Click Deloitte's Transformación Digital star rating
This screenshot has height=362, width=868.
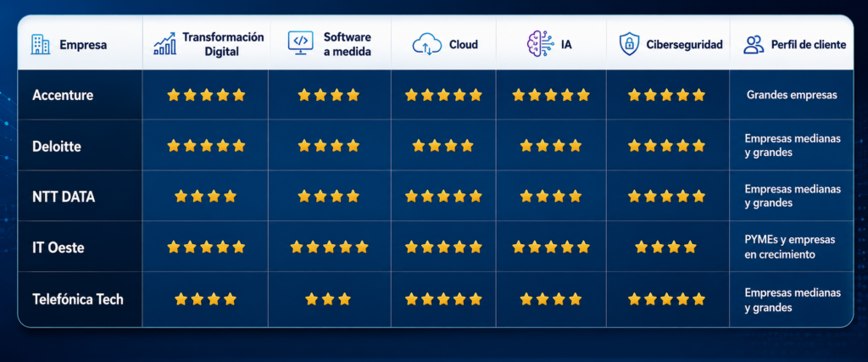pos(206,146)
